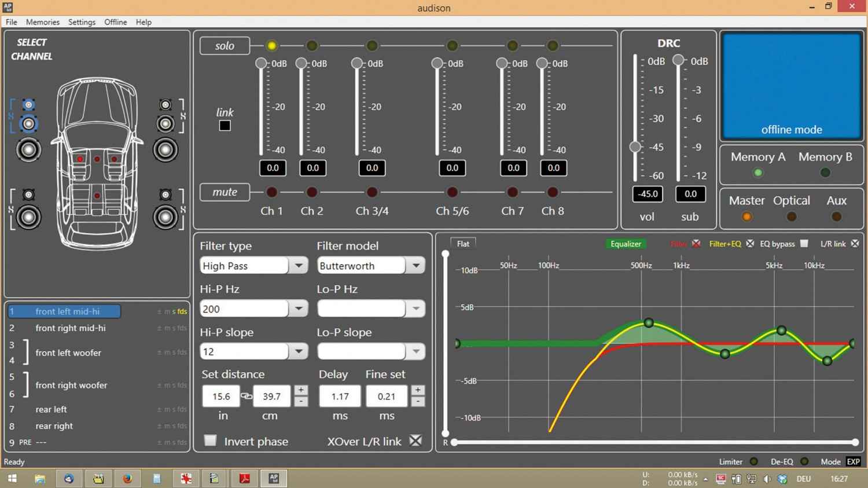Toggle the Filter+EQ curve checkbox
Image resolution: width=868 pixels, height=488 pixels.
pos(750,244)
